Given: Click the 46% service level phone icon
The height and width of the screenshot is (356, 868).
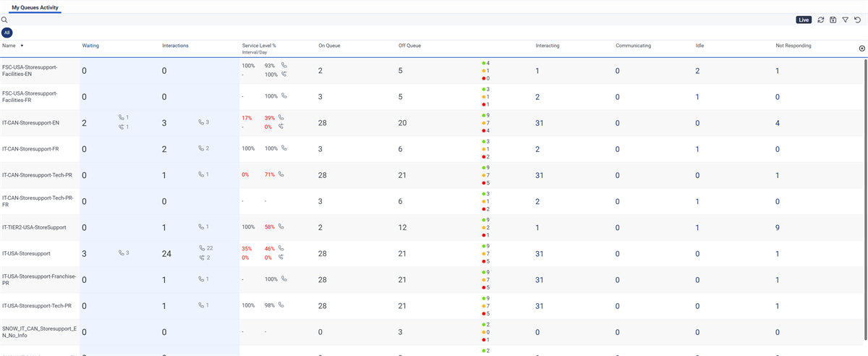Looking at the screenshot, I should click(x=281, y=247).
